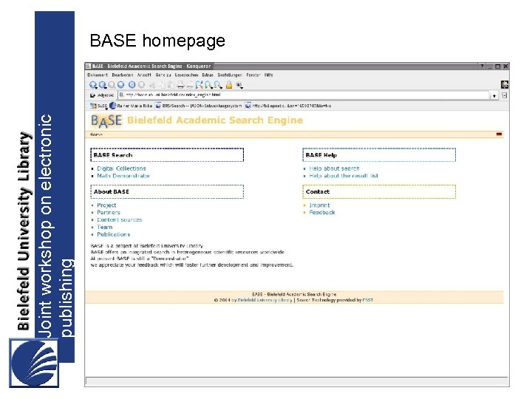
Task: Click the title bar question-mark help button
Action: pyautogui.click(x=482, y=66)
